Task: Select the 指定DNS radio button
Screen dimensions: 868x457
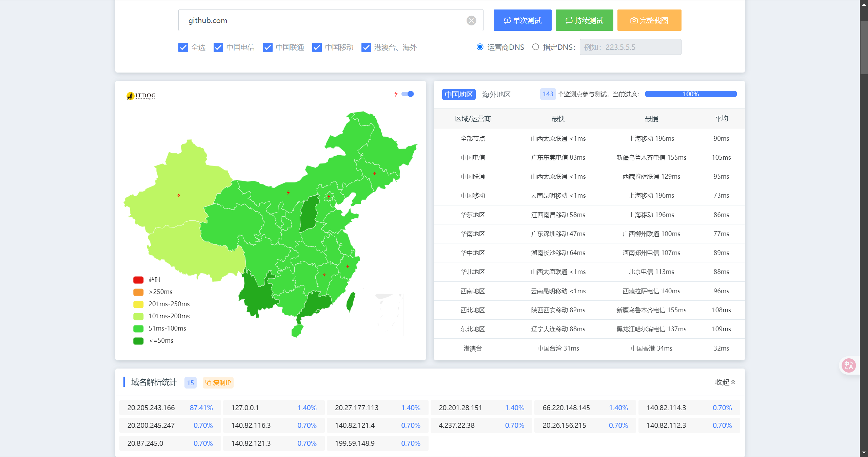Action: 535,47
